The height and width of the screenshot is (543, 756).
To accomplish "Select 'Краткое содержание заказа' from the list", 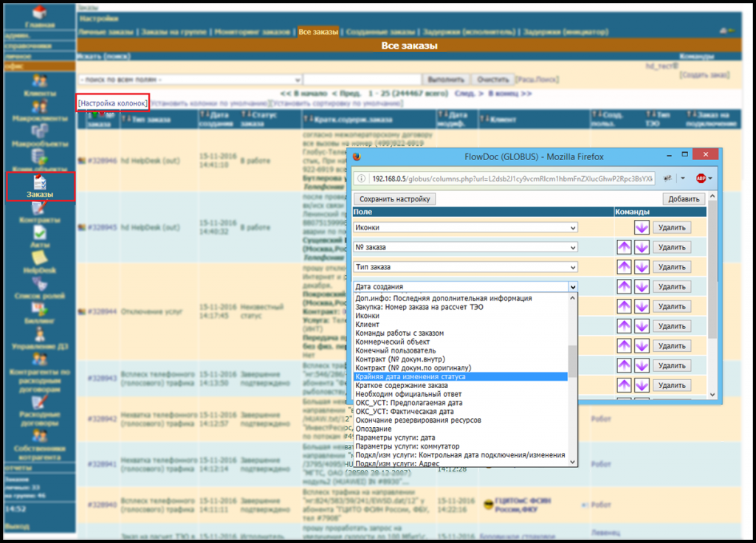I will 461,385.
